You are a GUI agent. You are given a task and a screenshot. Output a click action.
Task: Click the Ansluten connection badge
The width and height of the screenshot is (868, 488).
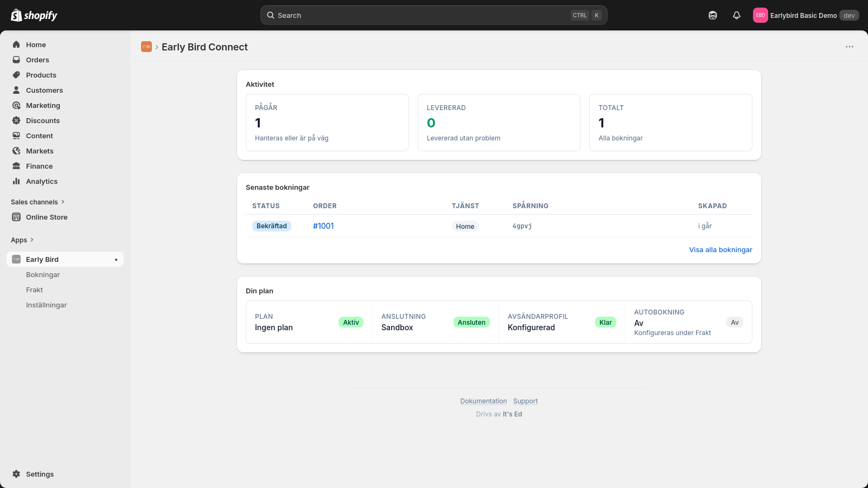tap(471, 322)
